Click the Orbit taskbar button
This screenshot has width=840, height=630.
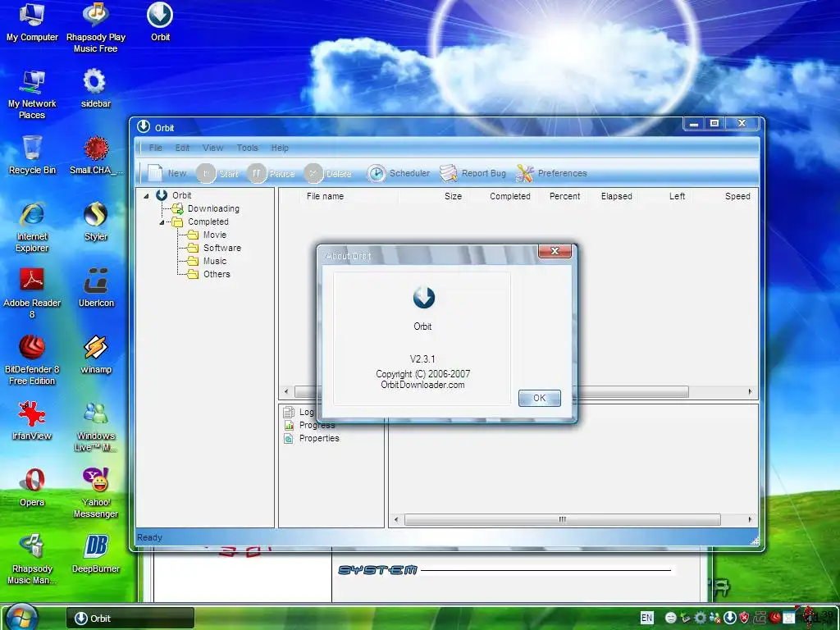coord(130,619)
